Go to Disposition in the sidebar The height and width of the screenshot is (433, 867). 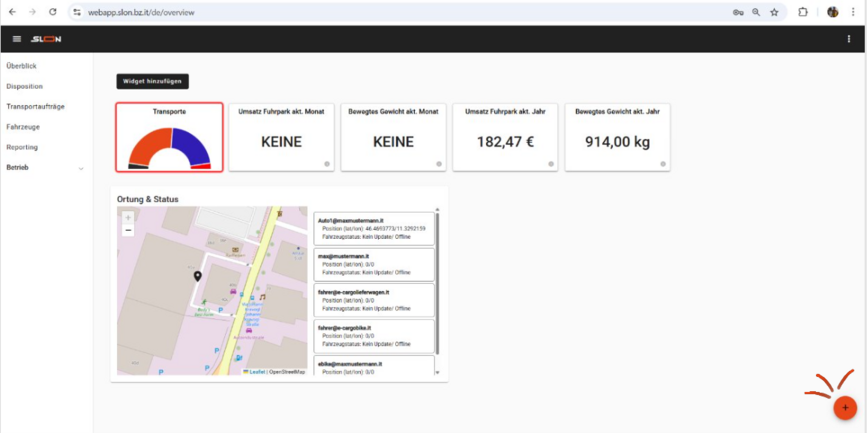[x=25, y=86]
